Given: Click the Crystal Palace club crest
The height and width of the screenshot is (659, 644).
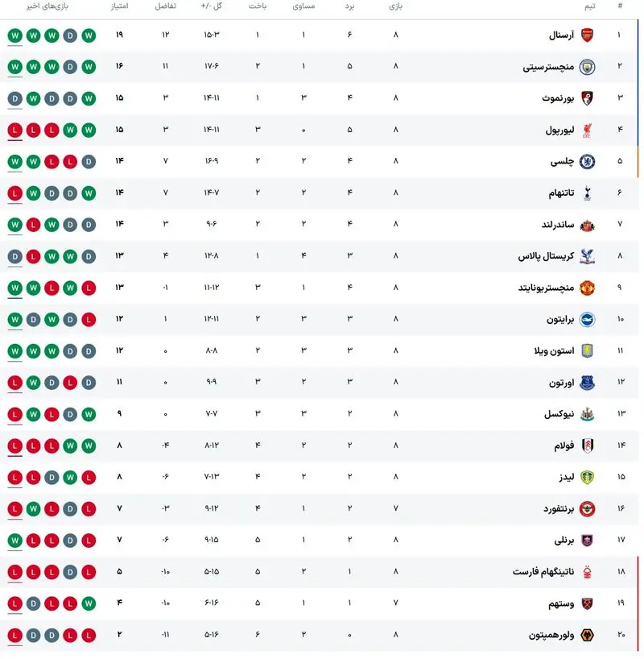Looking at the screenshot, I should (x=587, y=256).
